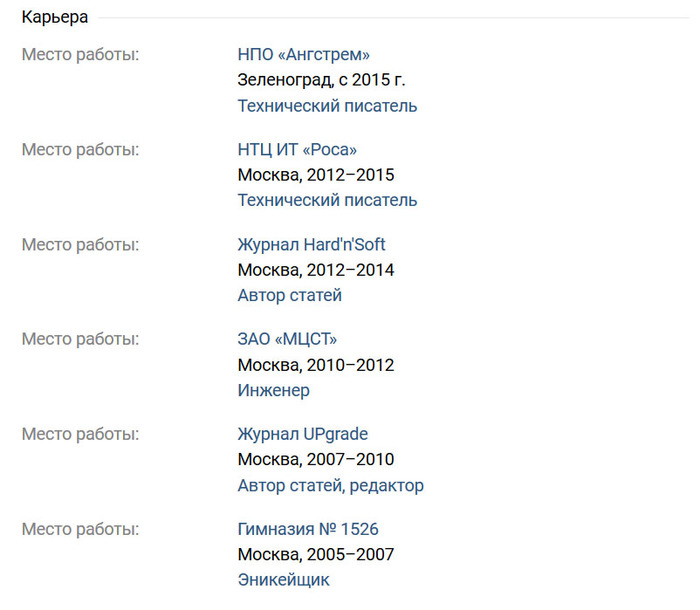
Task: Select the Инженер position link
Action: click(273, 390)
